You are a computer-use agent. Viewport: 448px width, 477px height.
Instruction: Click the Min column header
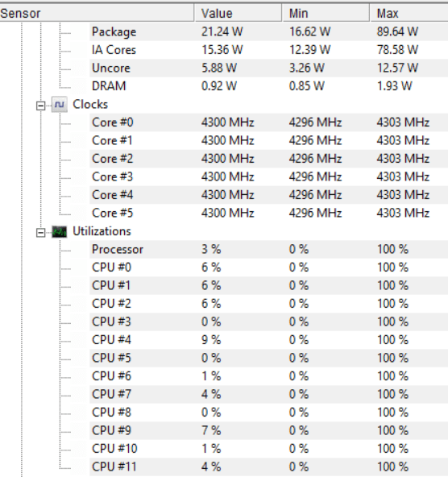326,14
